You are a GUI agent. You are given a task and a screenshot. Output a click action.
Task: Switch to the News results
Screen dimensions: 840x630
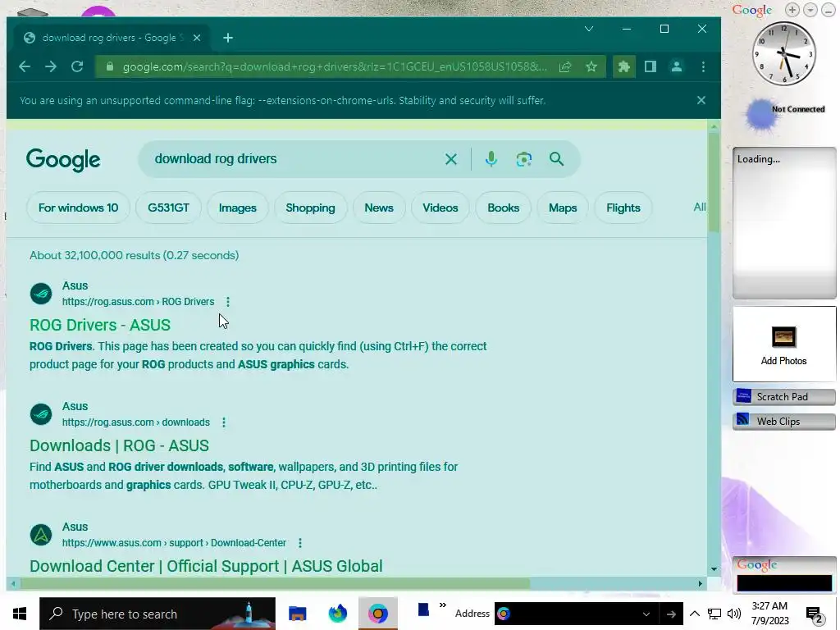(x=379, y=208)
